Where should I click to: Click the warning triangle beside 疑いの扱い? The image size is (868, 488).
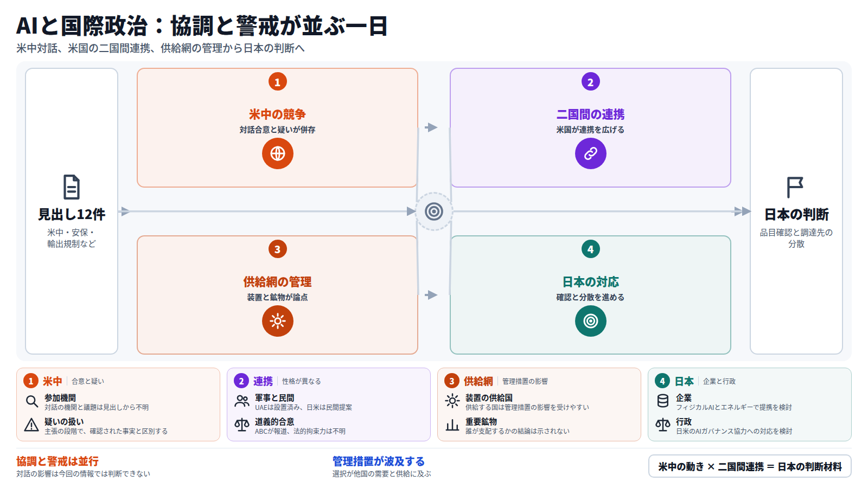pyautogui.click(x=32, y=425)
